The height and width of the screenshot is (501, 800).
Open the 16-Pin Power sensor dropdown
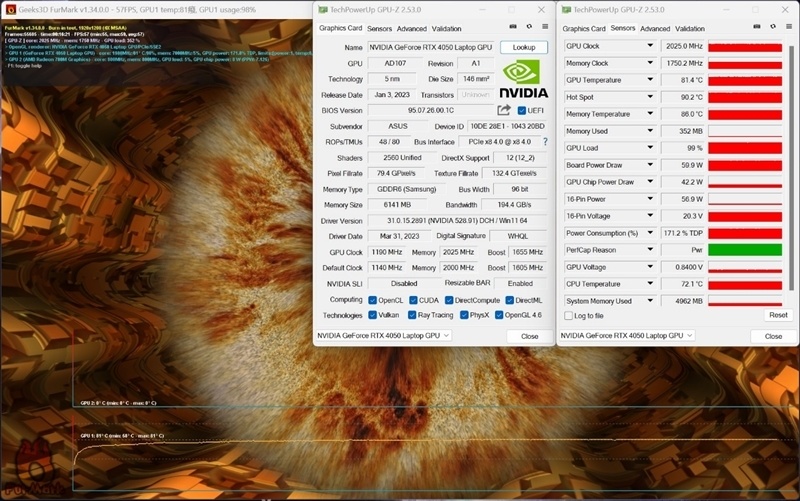(650, 199)
